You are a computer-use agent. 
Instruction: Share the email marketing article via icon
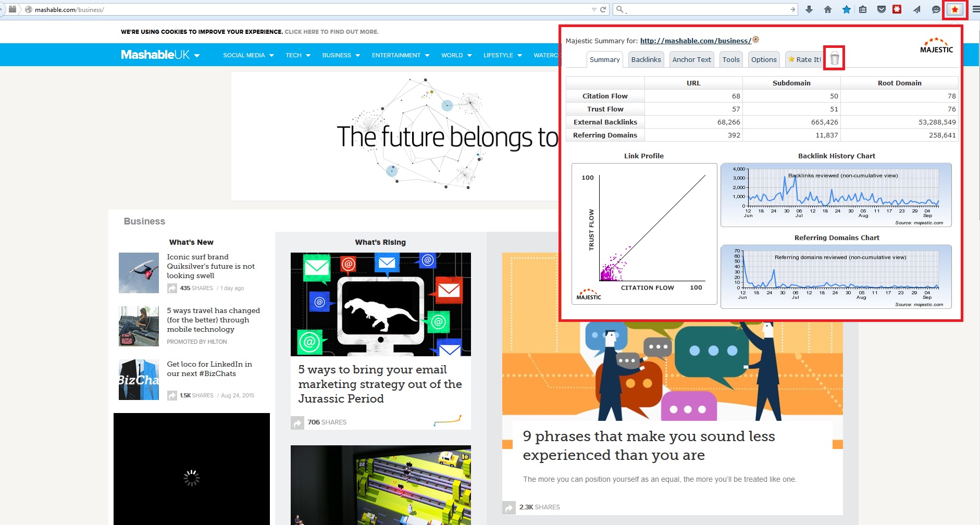pos(297,422)
